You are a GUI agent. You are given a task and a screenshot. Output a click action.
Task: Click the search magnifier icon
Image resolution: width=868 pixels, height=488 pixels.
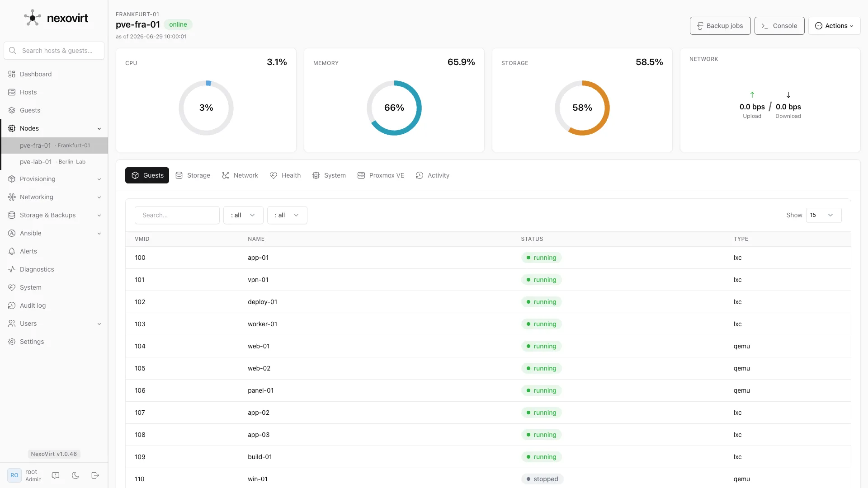(x=13, y=51)
